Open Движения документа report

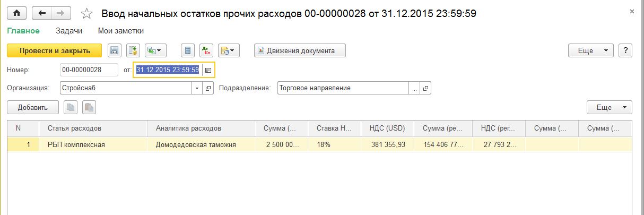click(x=300, y=51)
